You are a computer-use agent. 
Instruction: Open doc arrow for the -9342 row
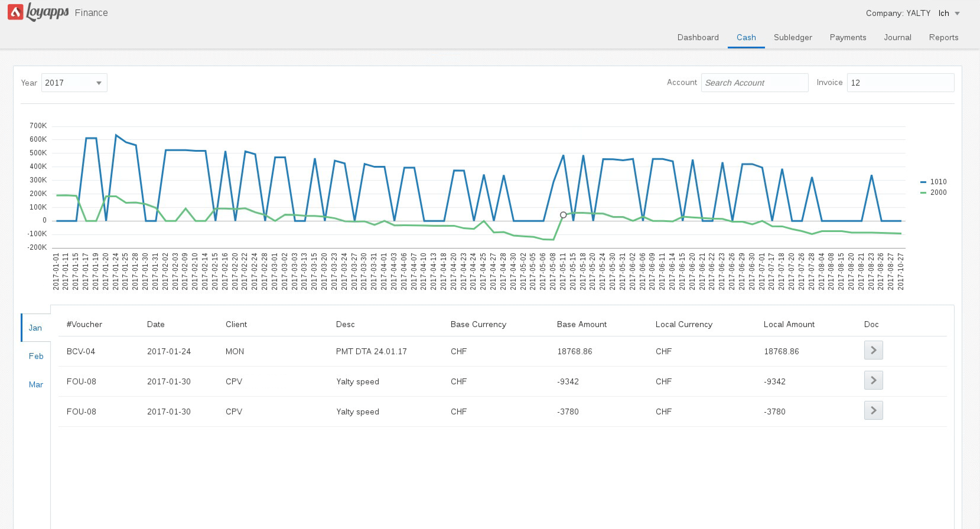[x=873, y=380]
